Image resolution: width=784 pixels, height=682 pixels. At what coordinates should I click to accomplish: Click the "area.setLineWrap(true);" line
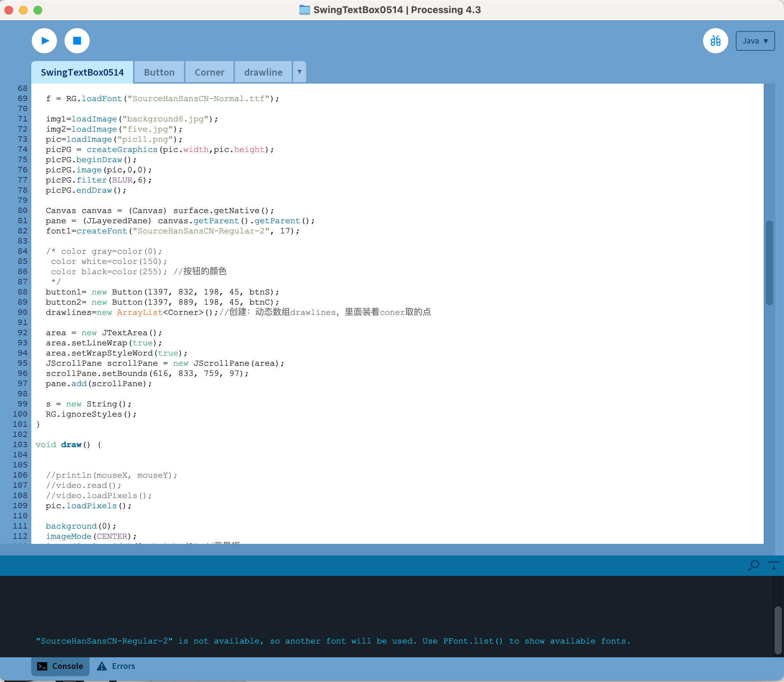coord(104,343)
